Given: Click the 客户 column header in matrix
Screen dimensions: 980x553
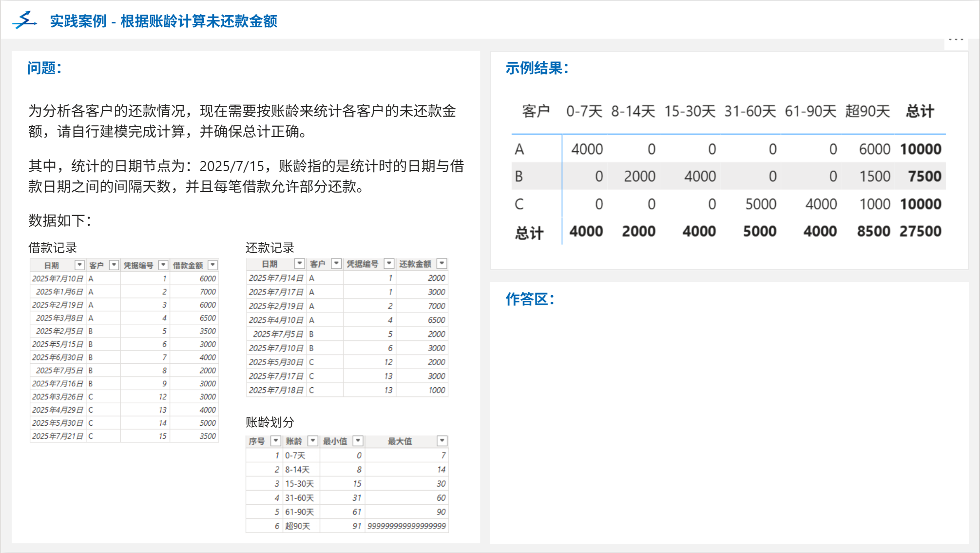Looking at the screenshot, I should click(536, 111).
